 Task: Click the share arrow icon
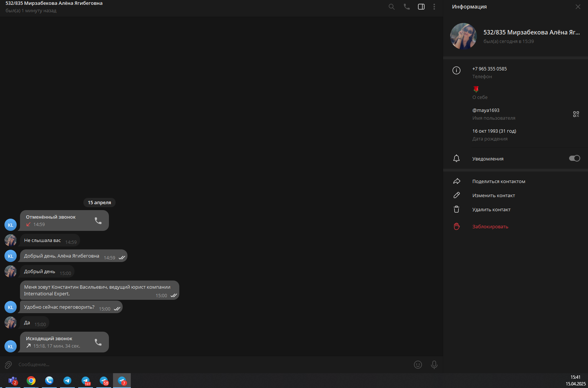pos(456,181)
